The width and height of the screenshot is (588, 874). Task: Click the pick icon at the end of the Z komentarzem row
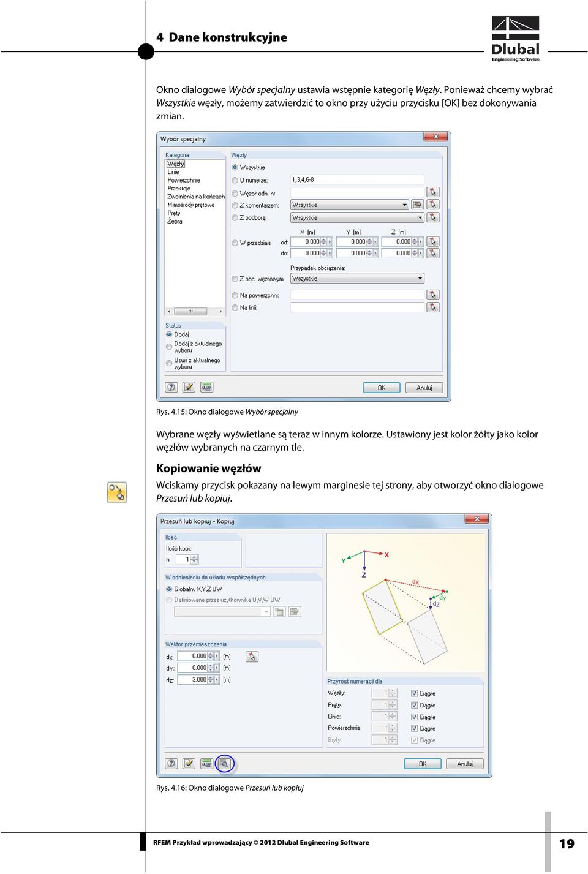coord(433,205)
